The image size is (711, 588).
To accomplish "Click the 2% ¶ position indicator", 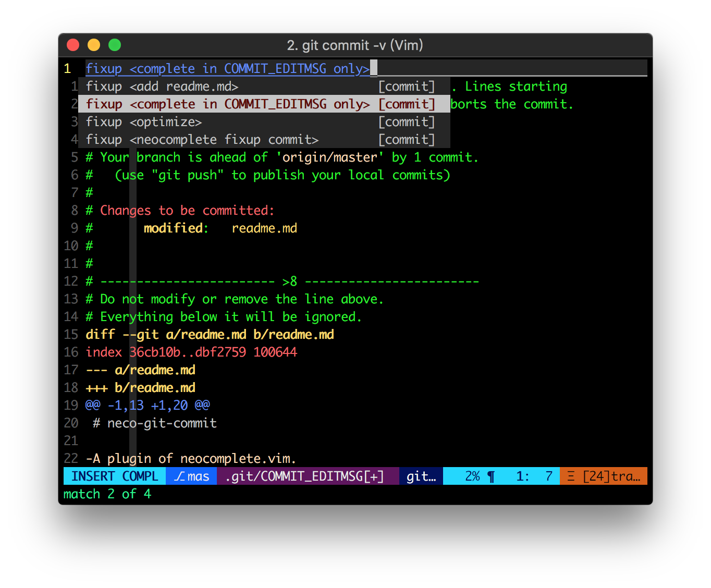I will [x=480, y=476].
